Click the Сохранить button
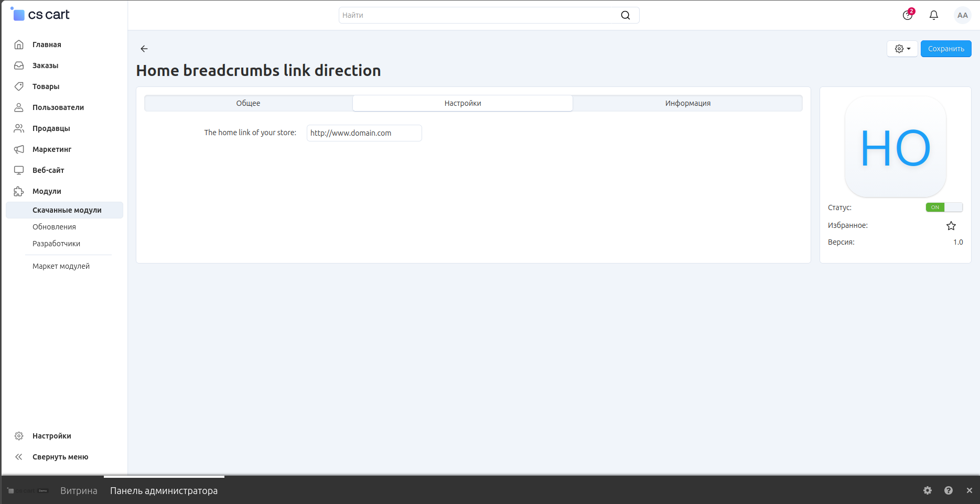Image resolution: width=980 pixels, height=504 pixels. pos(945,49)
